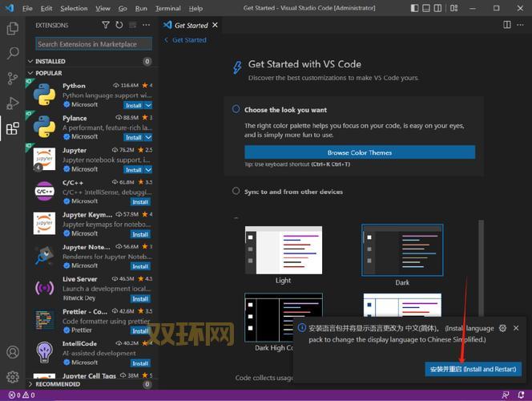This screenshot has width=532, height=401.
Task: Click the Filter Extensions funnel icon
Action: pos(107,26)
